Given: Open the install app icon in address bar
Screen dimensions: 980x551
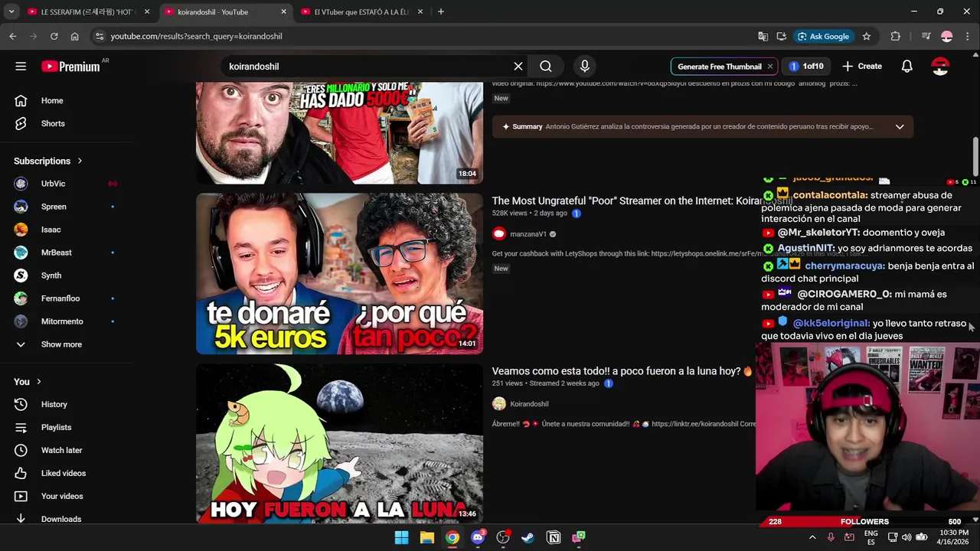Looking at the screenshot, I should point(781,36).
